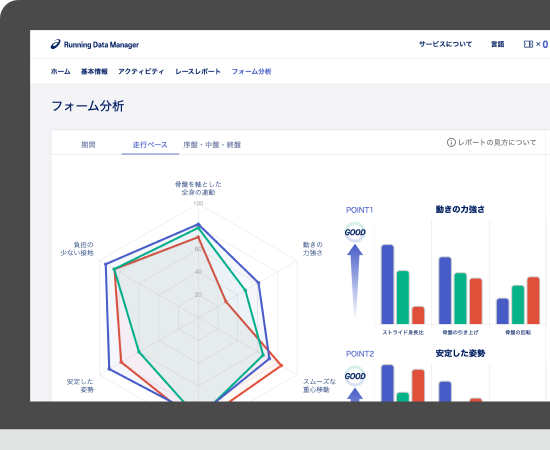Click the 動きの力強さ section heading

click(x=460, y=209)
